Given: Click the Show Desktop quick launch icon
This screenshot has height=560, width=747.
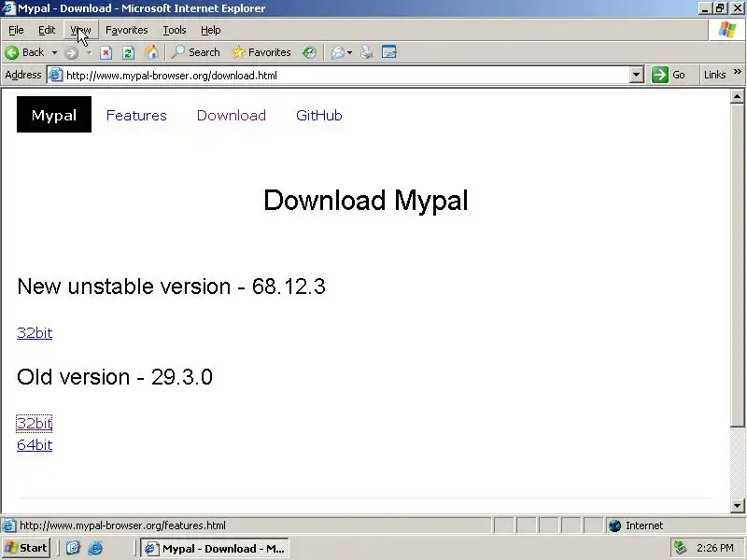Looking at the screenshot, I should click(73, 548).
